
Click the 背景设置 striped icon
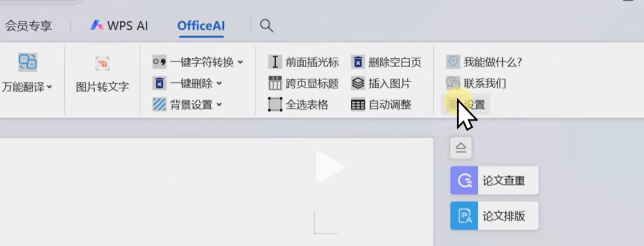[160, 104]
